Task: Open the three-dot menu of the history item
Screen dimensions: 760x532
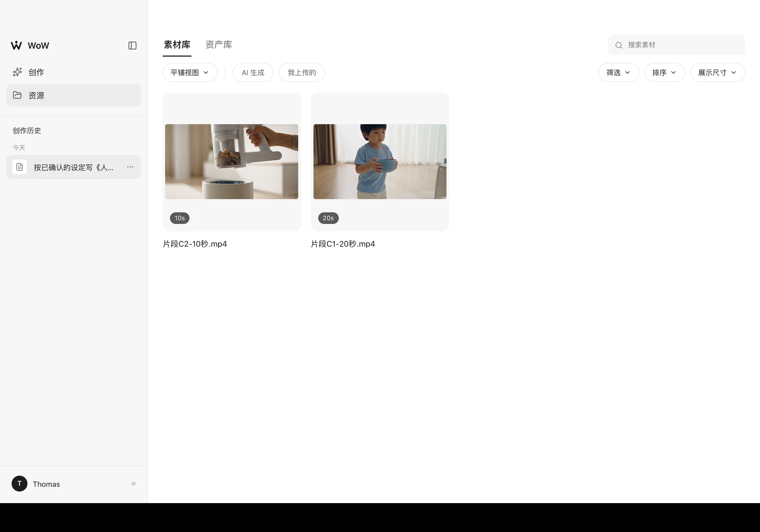Action: (130, 167)
